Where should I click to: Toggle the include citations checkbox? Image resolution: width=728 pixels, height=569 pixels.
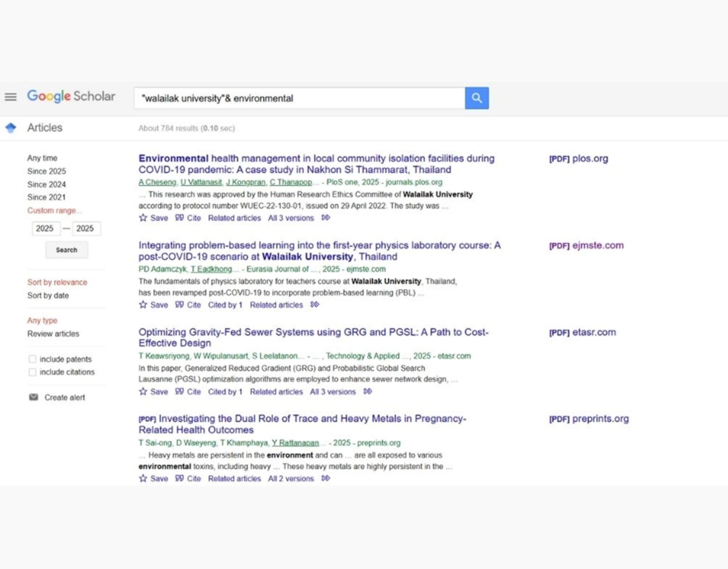point(33,372)
